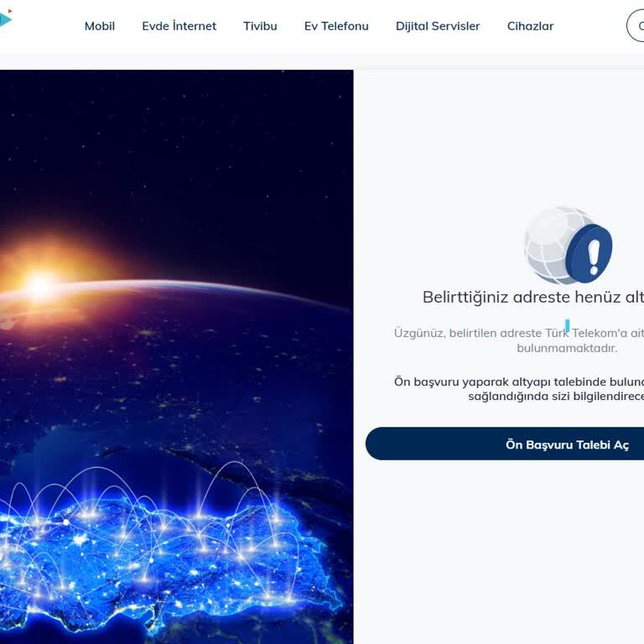Open the Evde İnternet menu
The width and height of the screenshot is (644, 644).
tap(179, 26)
